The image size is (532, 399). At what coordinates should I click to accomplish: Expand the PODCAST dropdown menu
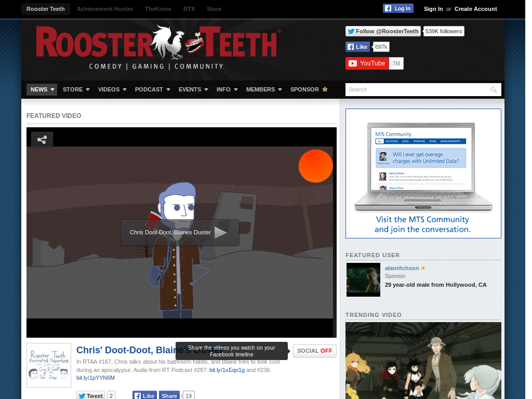tap(152, 89)
